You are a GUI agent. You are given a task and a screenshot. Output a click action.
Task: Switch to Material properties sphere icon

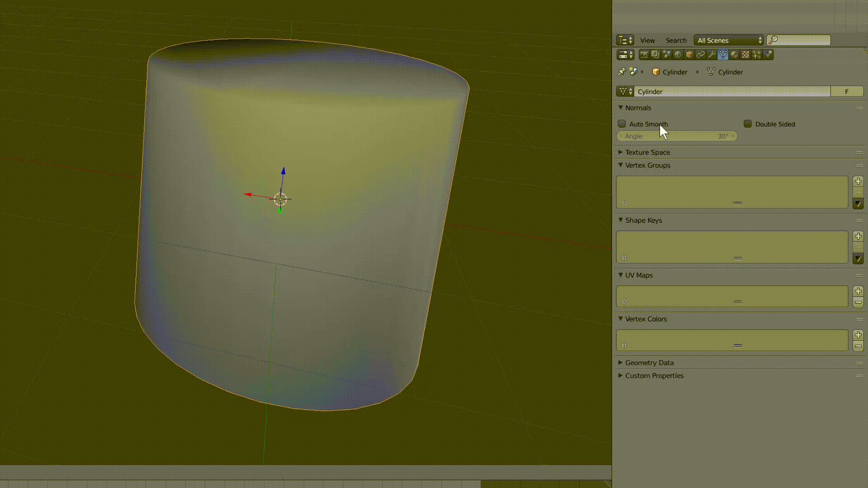click(734, 54)
